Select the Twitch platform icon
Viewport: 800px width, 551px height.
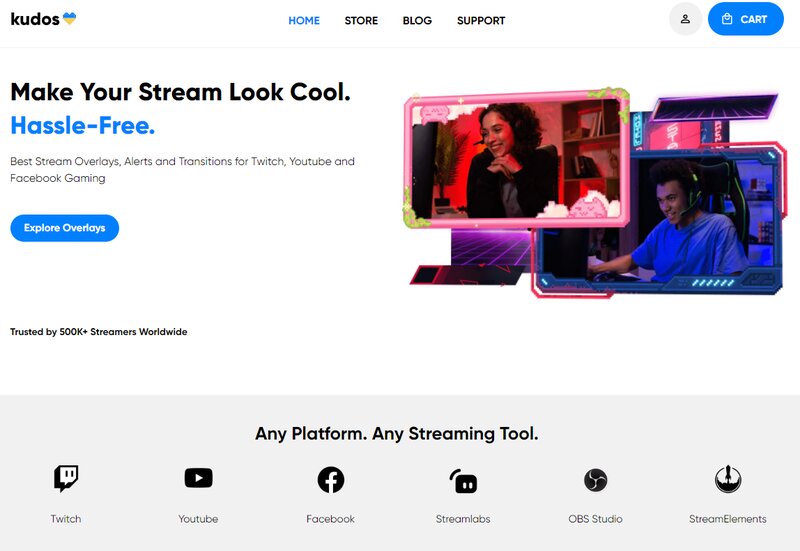(66, 479)
